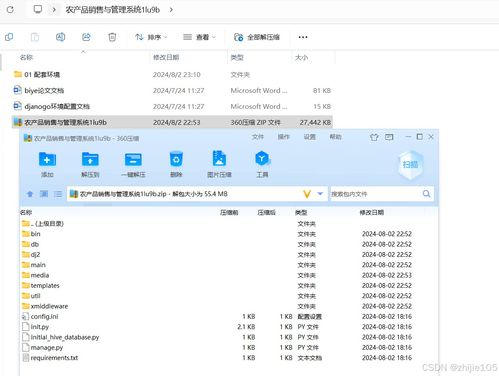Sort archive by 压缩前 column header
Screen dimensions: 499x376
click(229, 212)
